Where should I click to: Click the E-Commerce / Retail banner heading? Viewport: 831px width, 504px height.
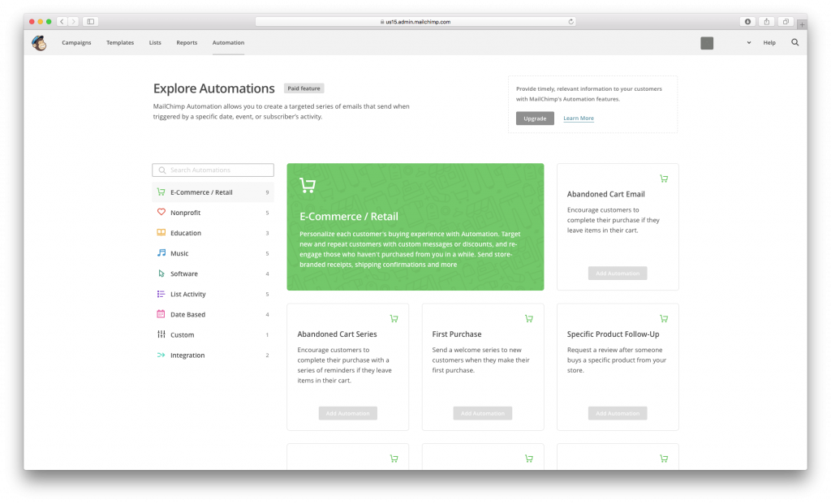(349, 216)
